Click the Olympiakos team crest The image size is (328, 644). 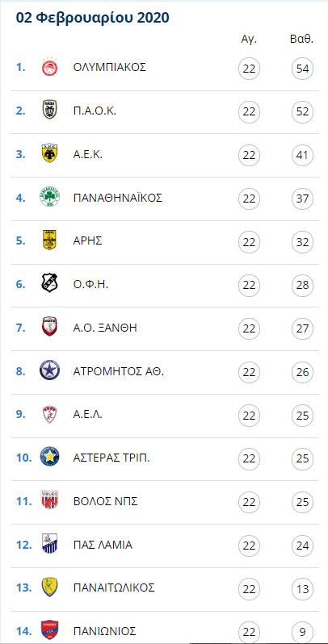[50, 67]
